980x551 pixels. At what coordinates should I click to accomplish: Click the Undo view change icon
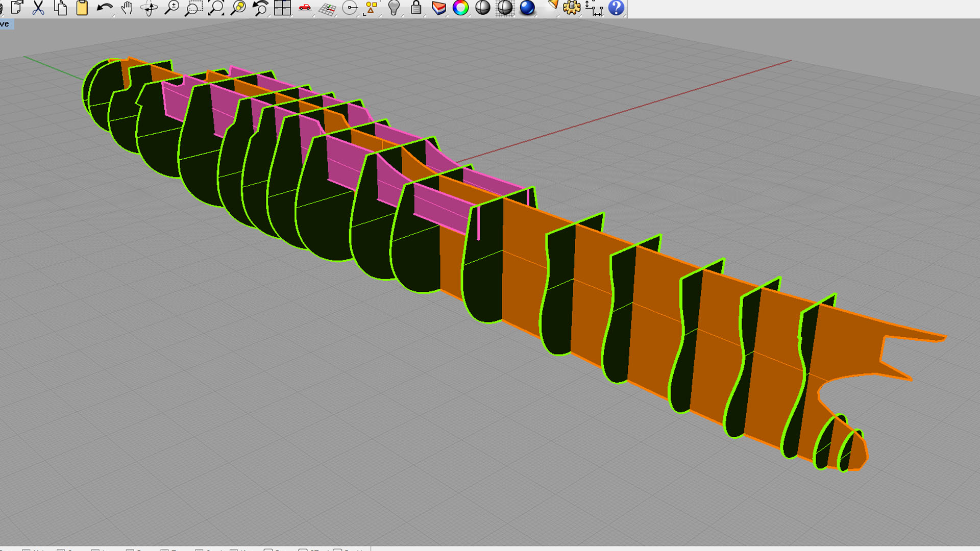tap(260, 8)
